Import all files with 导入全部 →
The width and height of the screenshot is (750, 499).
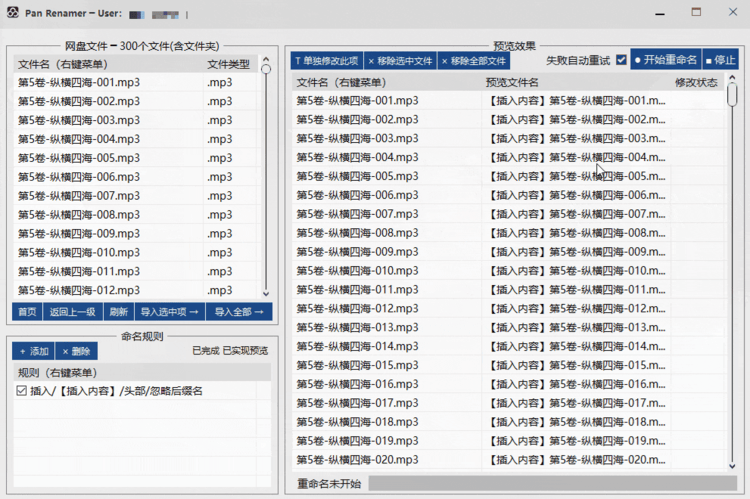point(239,312)
